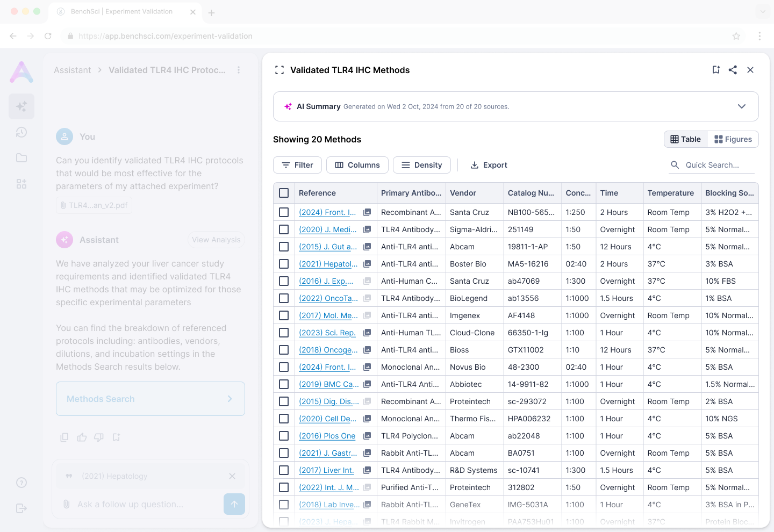This screenshot has width=774, height=532.
Task: Switch to the Figures view tab
Action: [x=733, y=139]
